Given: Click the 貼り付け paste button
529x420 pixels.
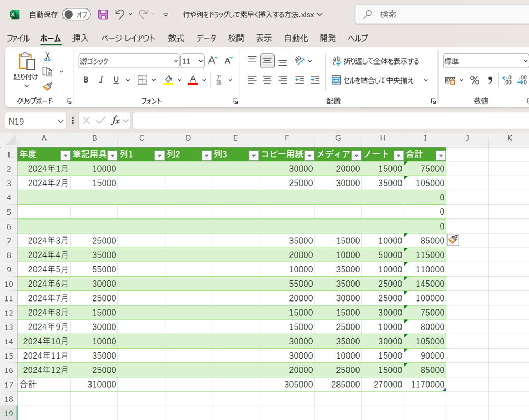Looking at the screenshot, I should pos(25,67).
